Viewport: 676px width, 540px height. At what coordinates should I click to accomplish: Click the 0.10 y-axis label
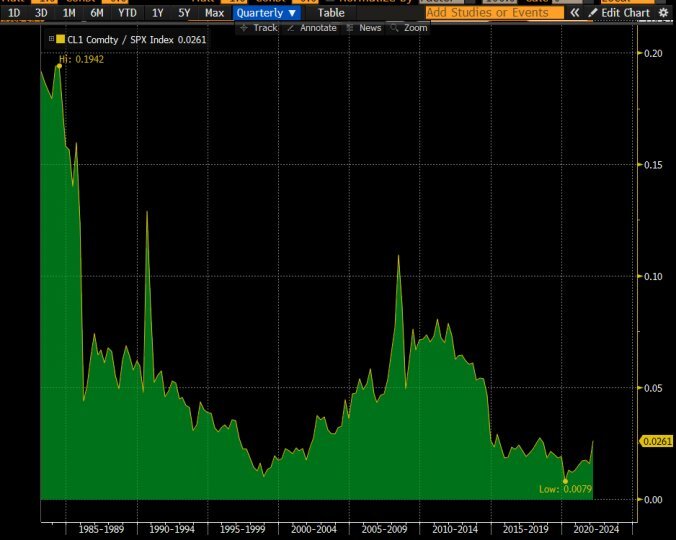pyautogui.click(x=653, y=276)
